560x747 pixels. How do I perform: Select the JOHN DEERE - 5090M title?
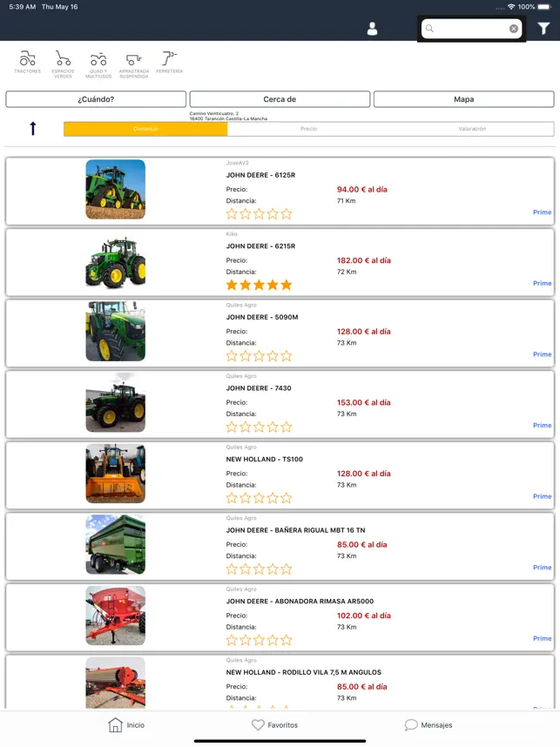(262, 317)
